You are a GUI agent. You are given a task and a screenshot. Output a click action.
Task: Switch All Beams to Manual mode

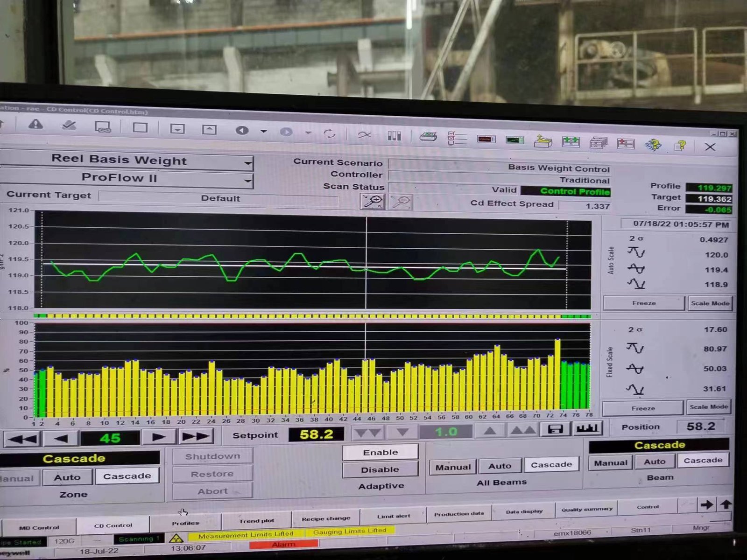coord(453,467)
